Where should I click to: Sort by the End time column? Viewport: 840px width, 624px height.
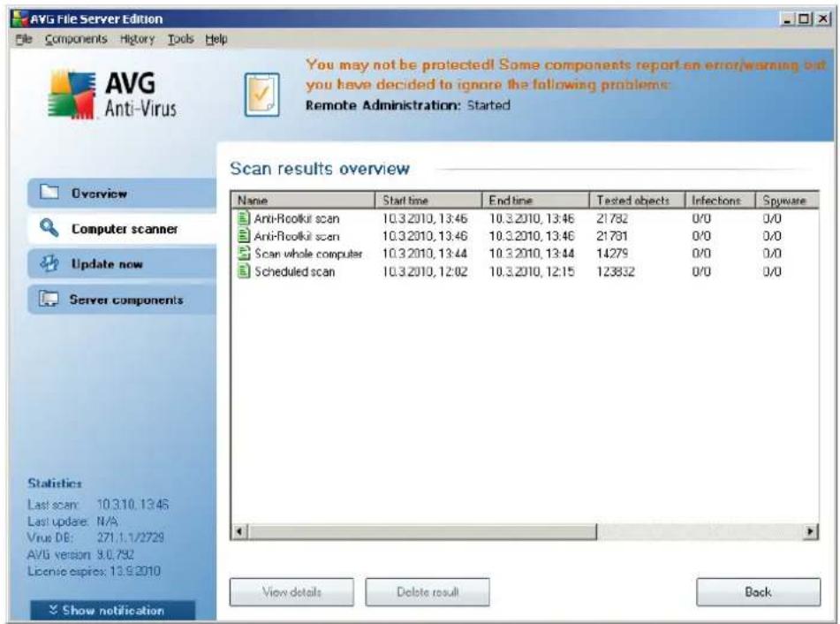click(x=536, y=200)
